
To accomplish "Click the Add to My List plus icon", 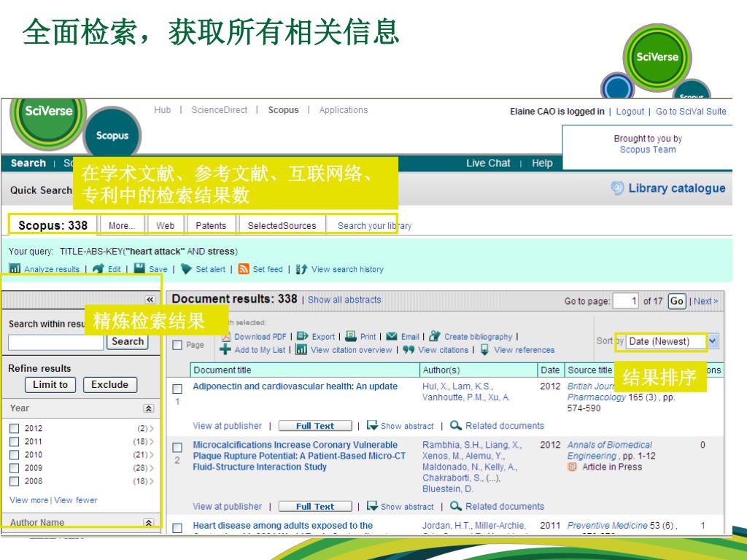I will (225, 349).
